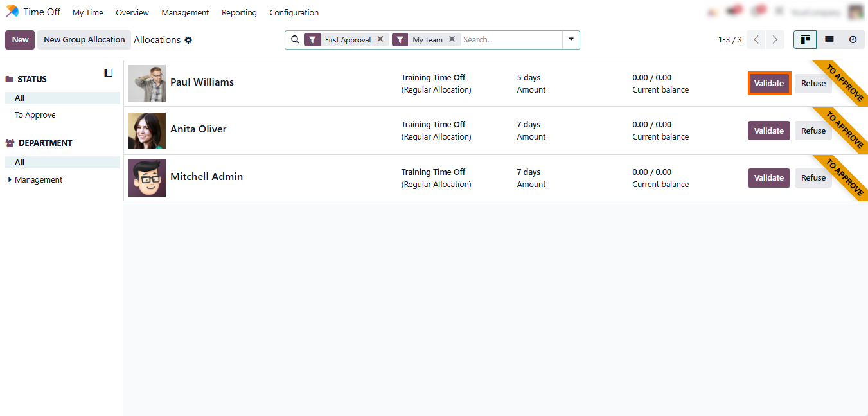Open Paul Williams' avatar thumbnail
This screenshot has height=416, width=868.
pyautogui.click(x=147, y=84)
